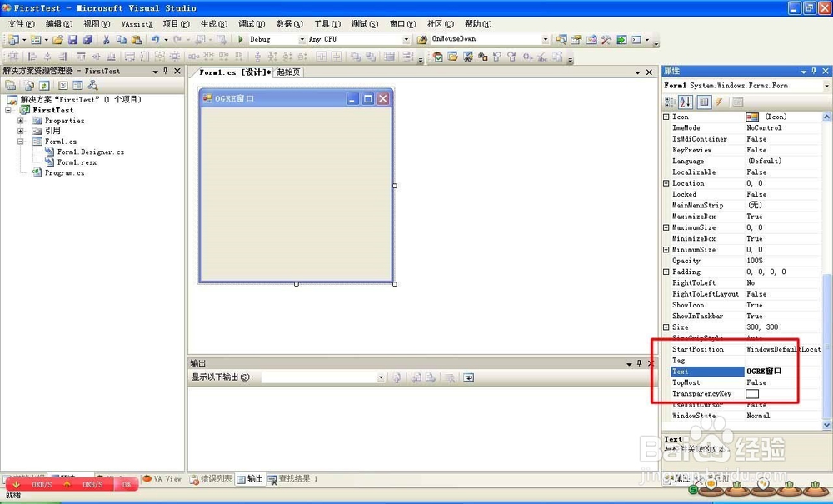Expand the Location property row
This screenshot has width=833, height=504.
coord(666,183)
